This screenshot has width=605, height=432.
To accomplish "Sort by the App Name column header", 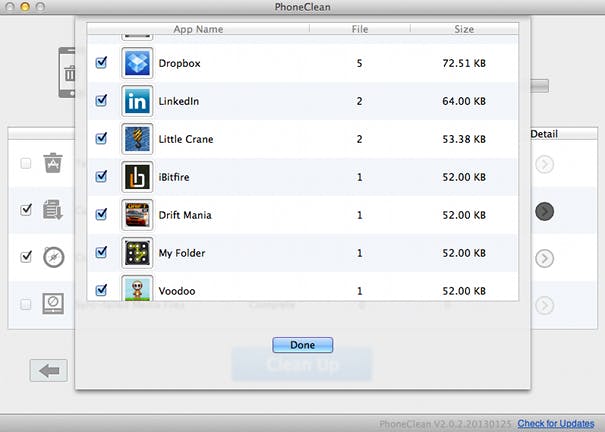I will [198, 29].
